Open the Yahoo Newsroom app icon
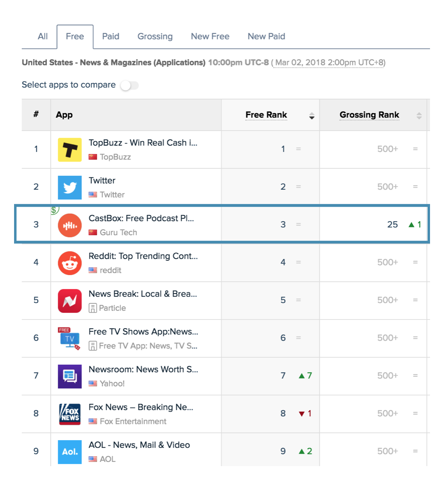The height and width of the screenshot is (479, 448). coord(70,376)
